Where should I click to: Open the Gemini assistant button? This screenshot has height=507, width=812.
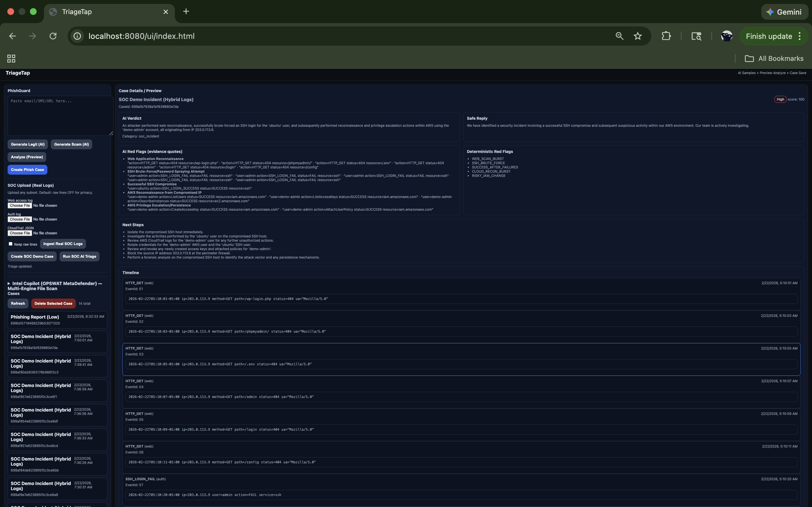(784, 12)
